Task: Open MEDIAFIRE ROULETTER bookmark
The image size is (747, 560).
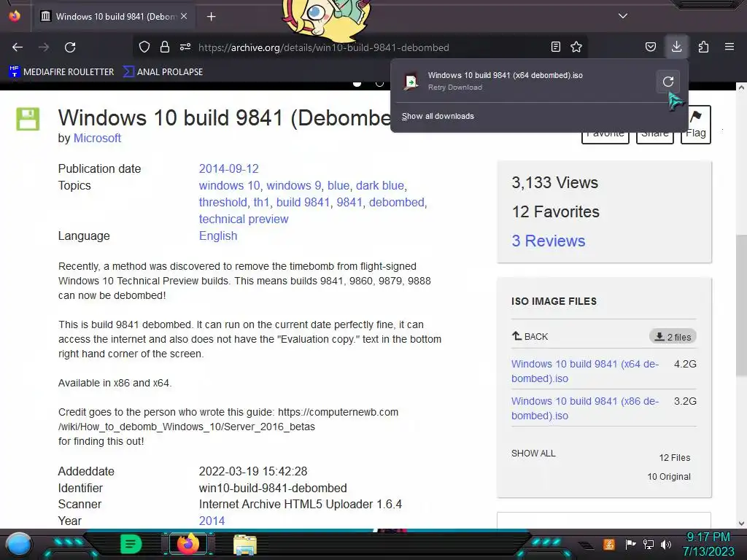Action: 61,72
